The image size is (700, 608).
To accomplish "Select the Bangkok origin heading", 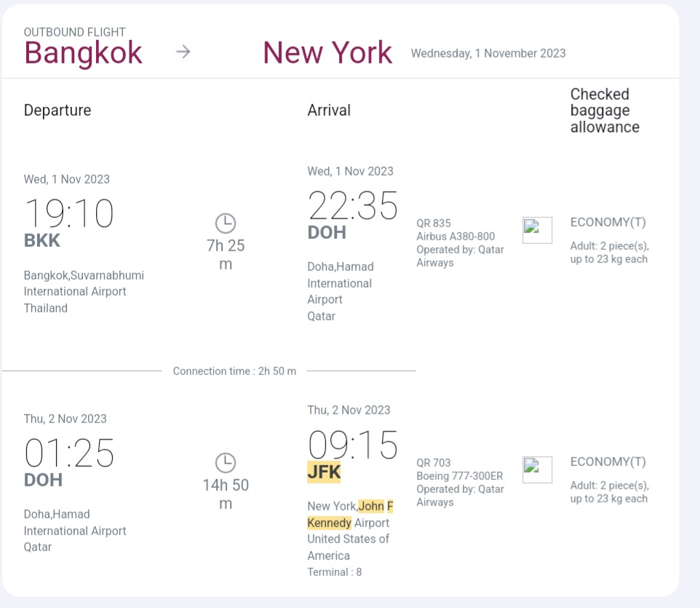I will point(83,52).
